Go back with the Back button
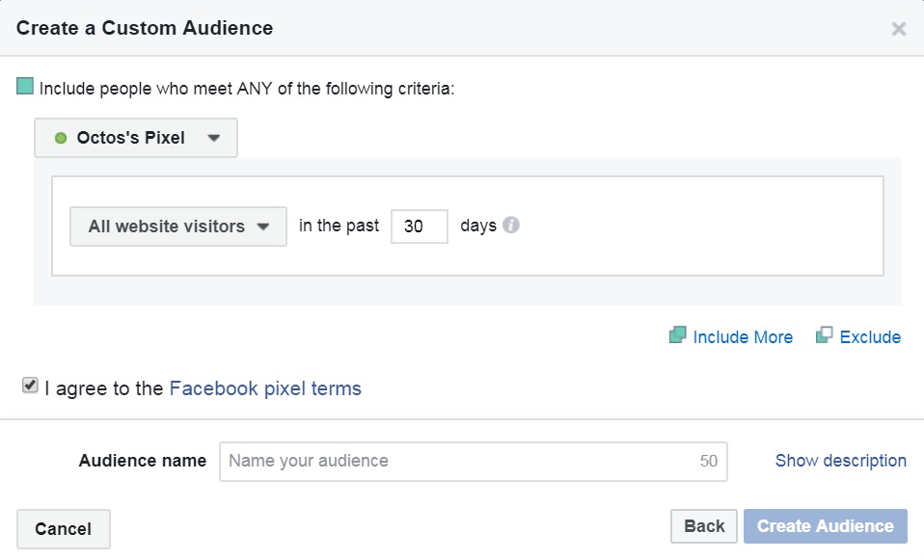This screenshot has height=560, width=924. (x=704, y=526)
